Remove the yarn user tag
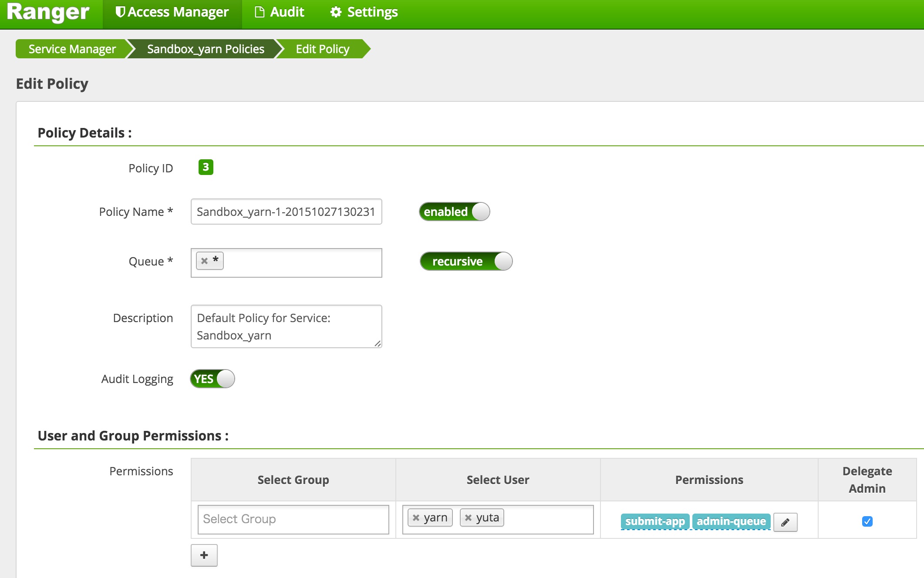Viewport: 924px width, 578px height. [417, 518]
